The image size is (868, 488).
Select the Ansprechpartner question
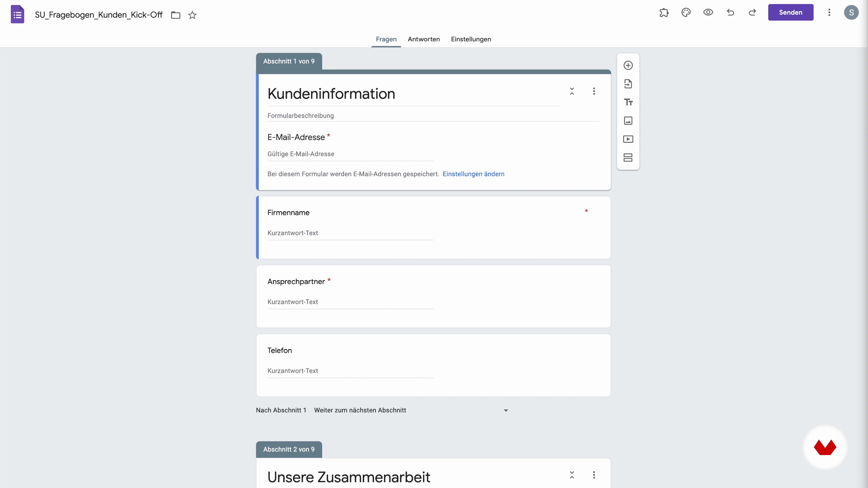click(433, 296)
